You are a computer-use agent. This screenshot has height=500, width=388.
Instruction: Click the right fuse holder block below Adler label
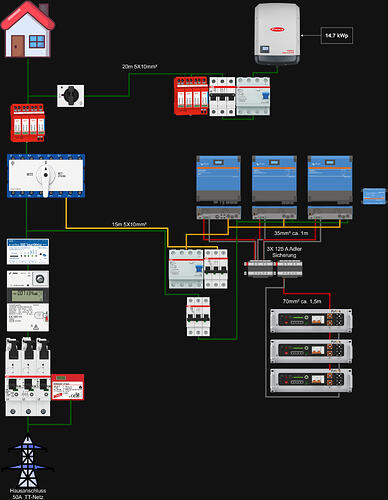[x=290, y=269]
